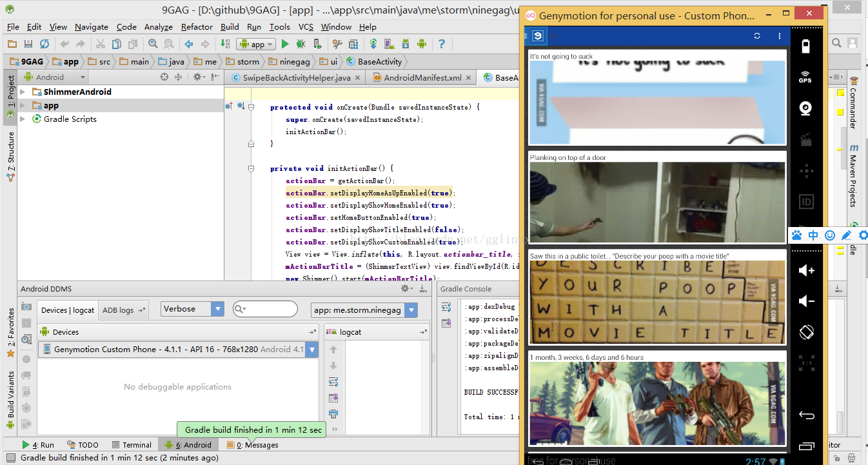Image resolution: width=868 pixels, height=465 pixels.
Task: Switch to AndroidManifest.xml editor tab
Action: [422, 77]
